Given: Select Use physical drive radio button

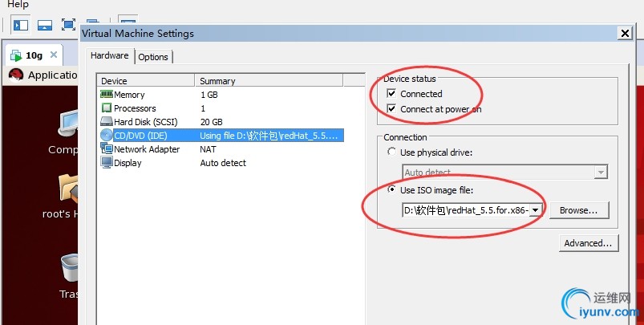Looking at the screenshot, I should point(391,152).
